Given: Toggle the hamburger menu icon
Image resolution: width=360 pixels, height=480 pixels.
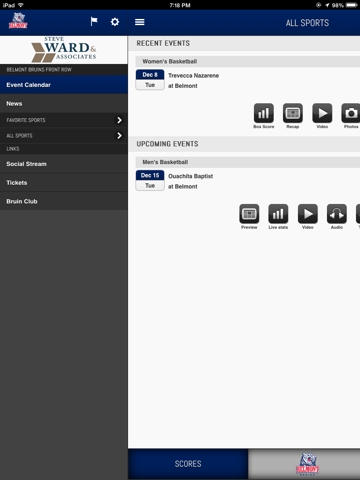Looking at the screenshot, I should pos(140,22).
